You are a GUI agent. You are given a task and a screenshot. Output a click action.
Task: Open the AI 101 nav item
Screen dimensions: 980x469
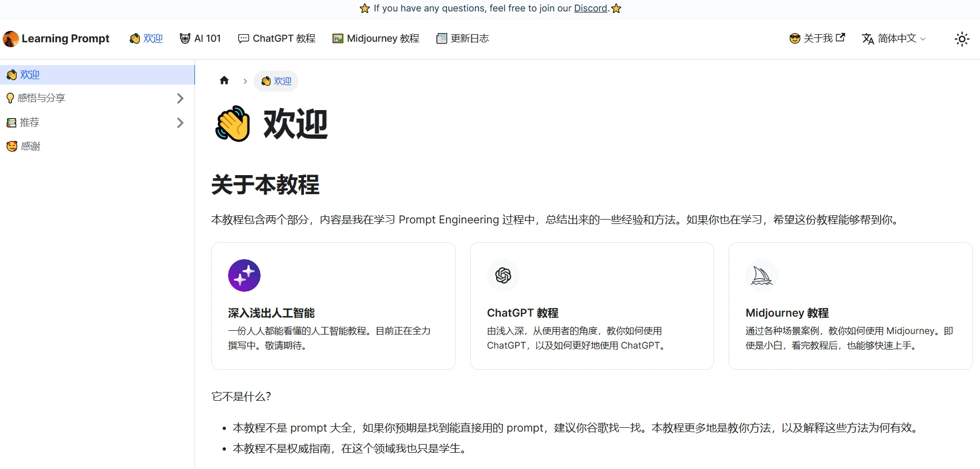(200, 38)
